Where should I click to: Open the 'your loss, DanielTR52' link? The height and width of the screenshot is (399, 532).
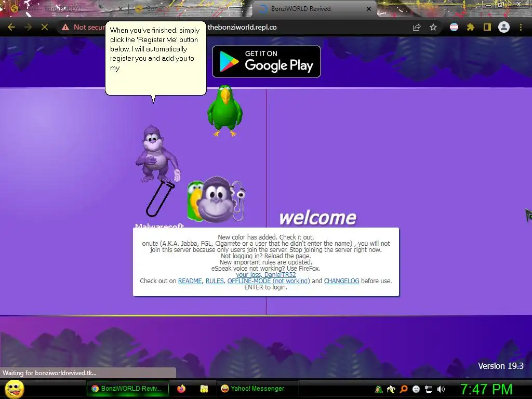(x=266, y=275)
